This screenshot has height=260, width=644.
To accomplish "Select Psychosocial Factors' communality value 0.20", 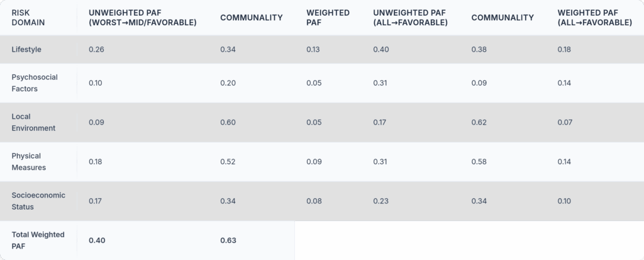I will (228, 82).
